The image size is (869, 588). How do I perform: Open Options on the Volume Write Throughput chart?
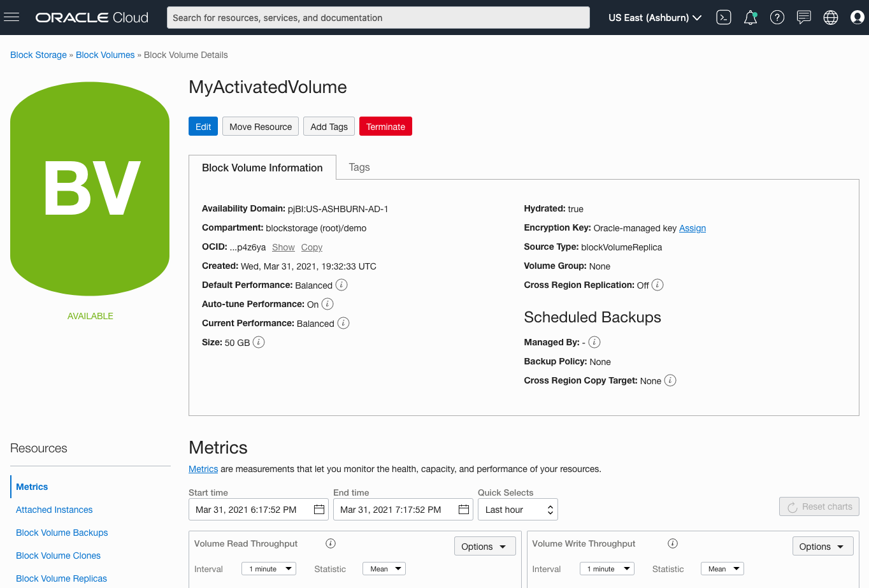(822, 546)
